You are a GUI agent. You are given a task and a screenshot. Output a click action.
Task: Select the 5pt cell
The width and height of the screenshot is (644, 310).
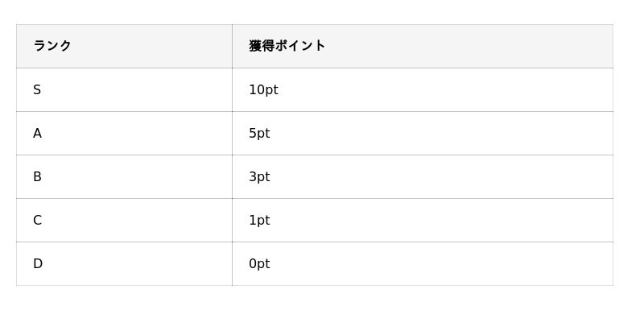coord(423,133)
